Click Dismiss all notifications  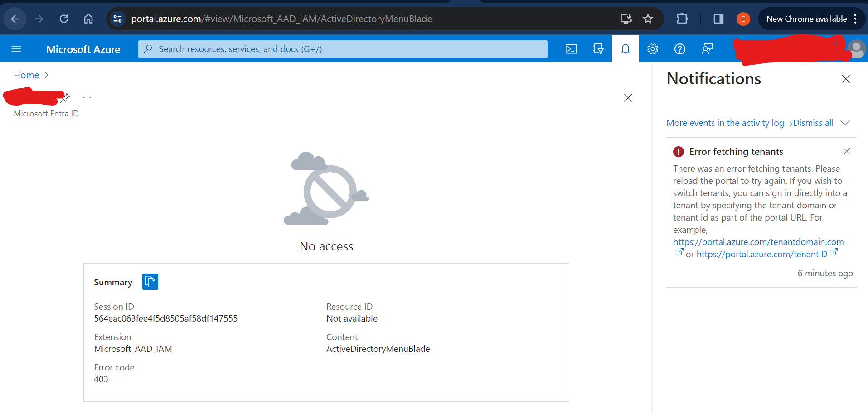(x=813, y=123)
